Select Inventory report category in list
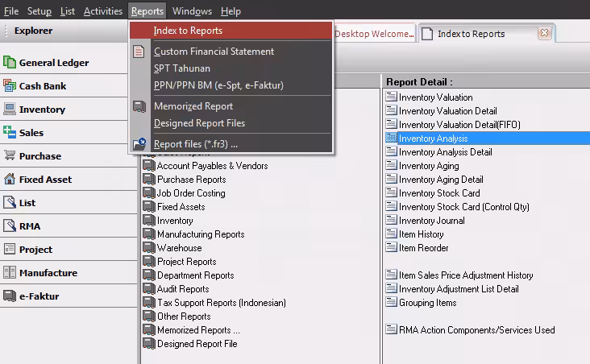This screenshot has height=364, width=590. [x=175, y=221]
